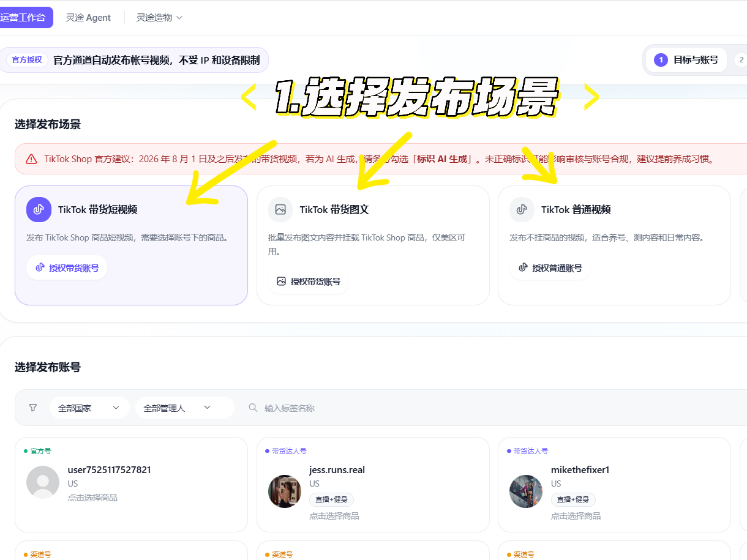Select account mikethefixer1
The width and height of the screenshot is (747, 560).
click(580, 470)
